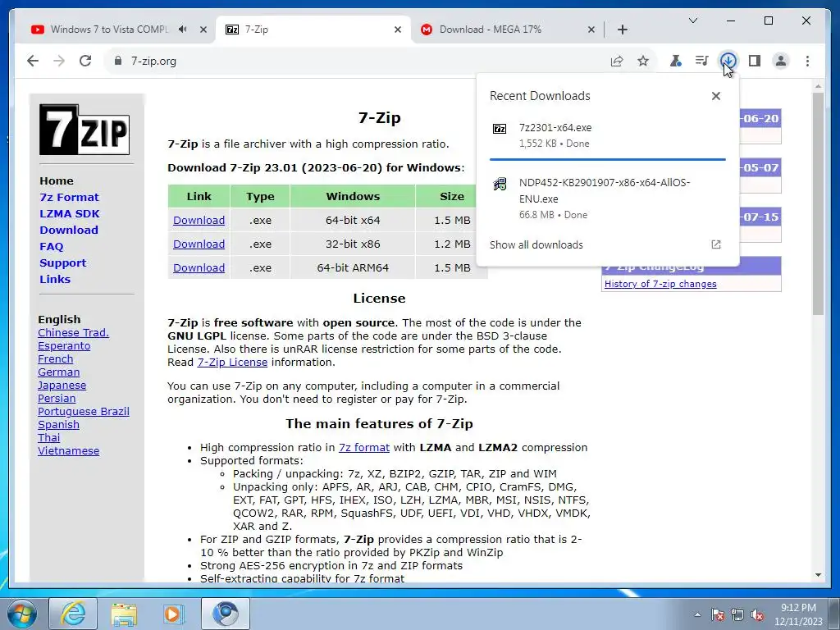
Task: Close the Windows 7 to Vista tab
Action: [203, 30]
